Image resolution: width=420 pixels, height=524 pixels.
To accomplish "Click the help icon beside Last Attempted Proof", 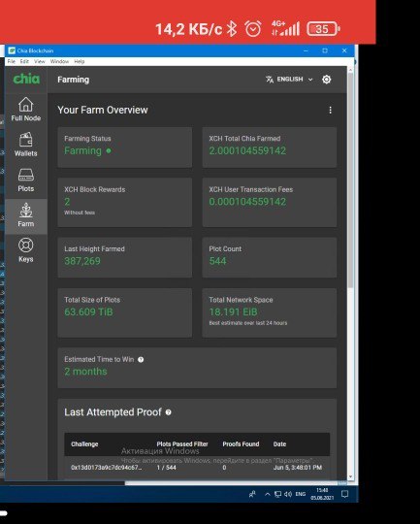I will click(x=169, y=412).
